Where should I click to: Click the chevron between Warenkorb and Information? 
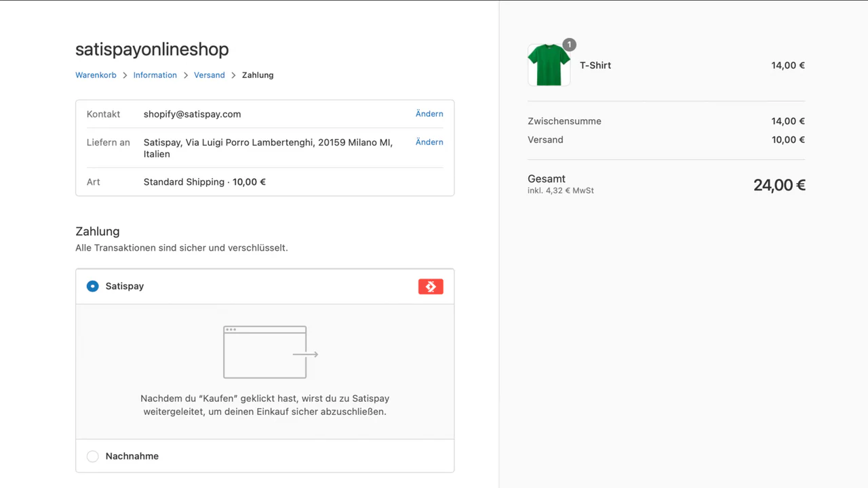tap(125, 75)
